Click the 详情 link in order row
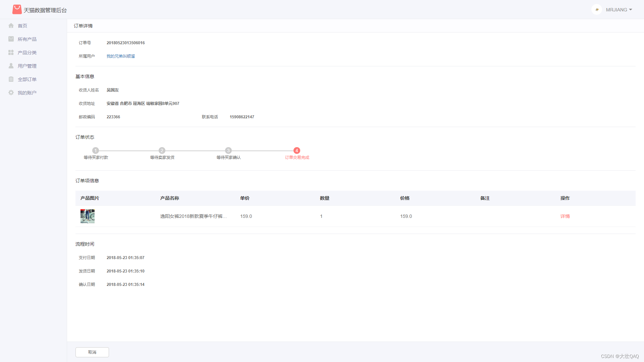644x362 pixels. pyautogui.click(x=565, y=216)
